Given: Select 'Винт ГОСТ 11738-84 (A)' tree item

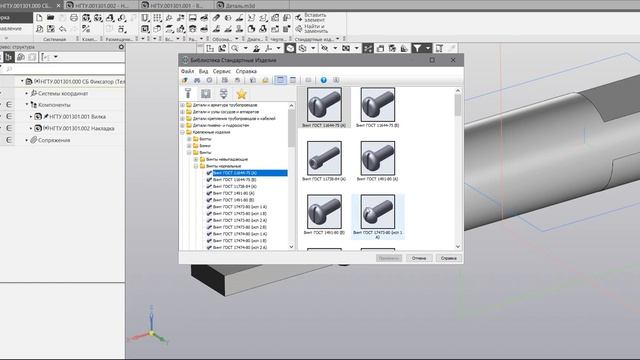Looking at the screenshot, I should 235,187.
